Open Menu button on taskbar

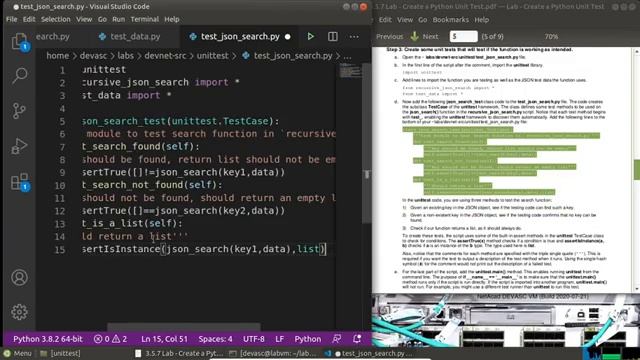tap(17, 353)
